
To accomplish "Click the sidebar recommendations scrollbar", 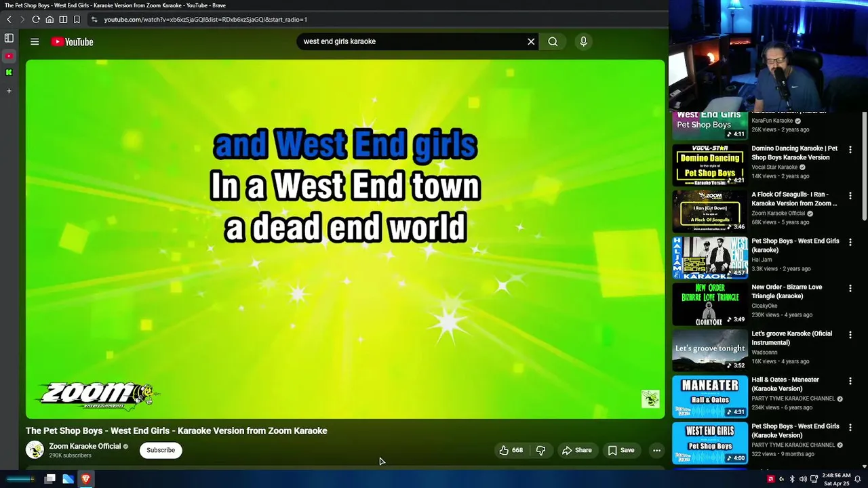I will [864, 166].
